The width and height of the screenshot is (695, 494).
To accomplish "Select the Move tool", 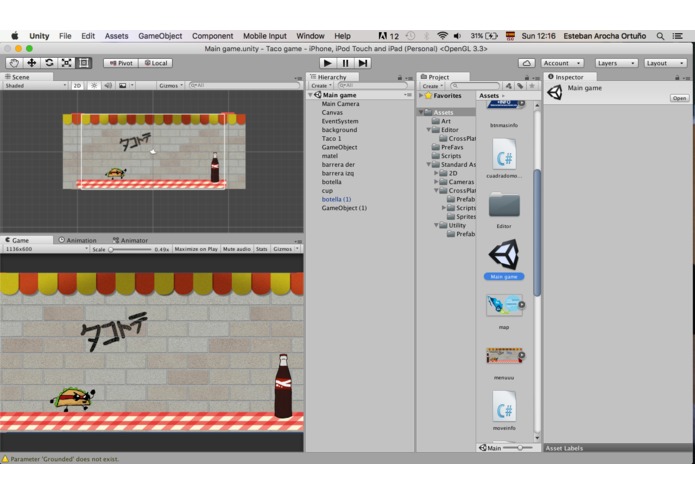I will coord(31,63).
